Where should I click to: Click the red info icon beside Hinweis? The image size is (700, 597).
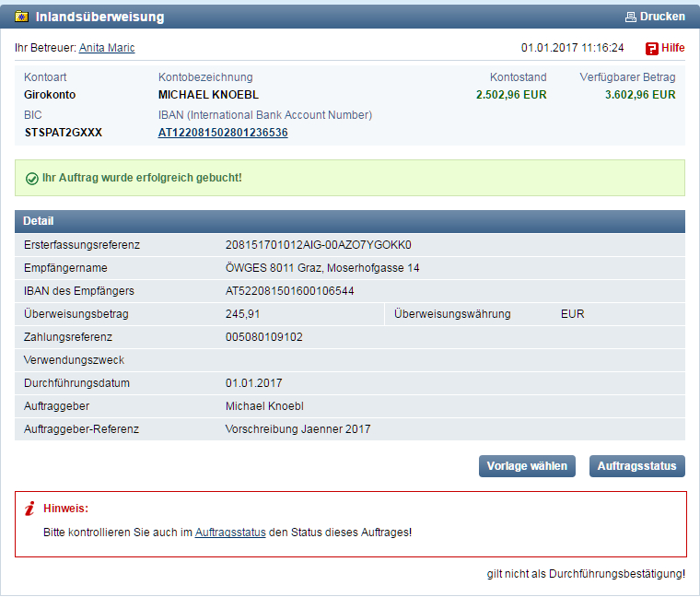(29, 509)
